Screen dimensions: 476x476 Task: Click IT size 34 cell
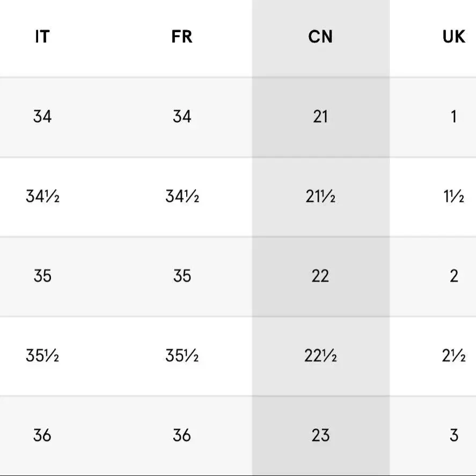coord(42,116)
